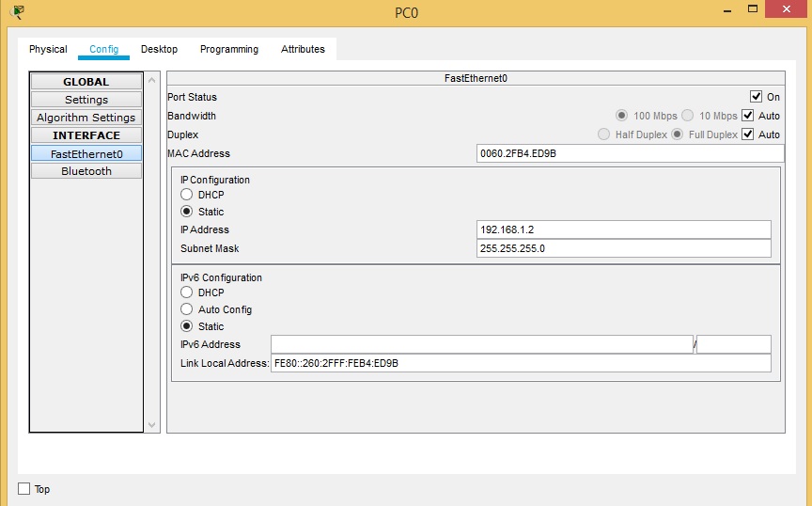The width and height of the screenshot is (812, 506).
Task: Open Algorithm Settings in sidebar
Action: pyautogui.click(x=86, y=118)
